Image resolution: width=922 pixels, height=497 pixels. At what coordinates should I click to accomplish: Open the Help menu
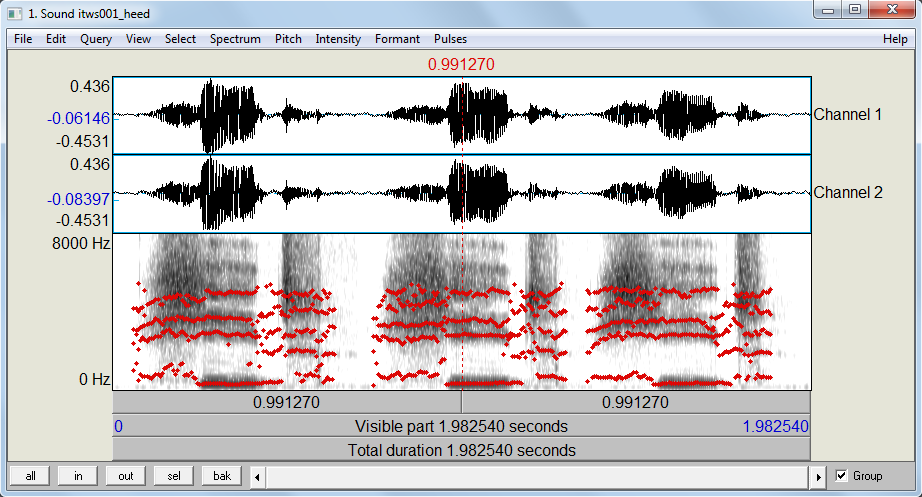[x=895, y=39]
